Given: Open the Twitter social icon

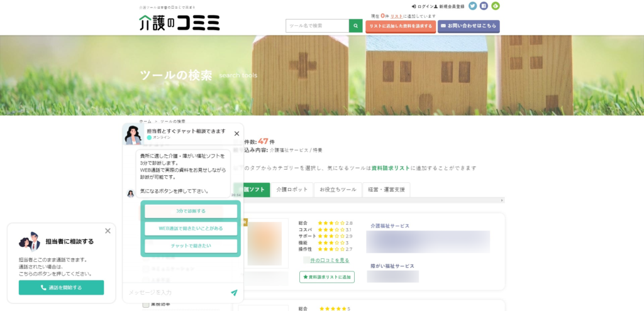Looking at the screenshot, I should click(473, 6).
